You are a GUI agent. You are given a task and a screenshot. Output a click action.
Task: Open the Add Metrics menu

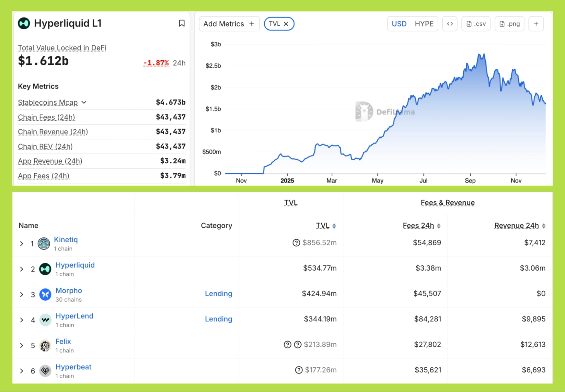[x=229, y=24]
